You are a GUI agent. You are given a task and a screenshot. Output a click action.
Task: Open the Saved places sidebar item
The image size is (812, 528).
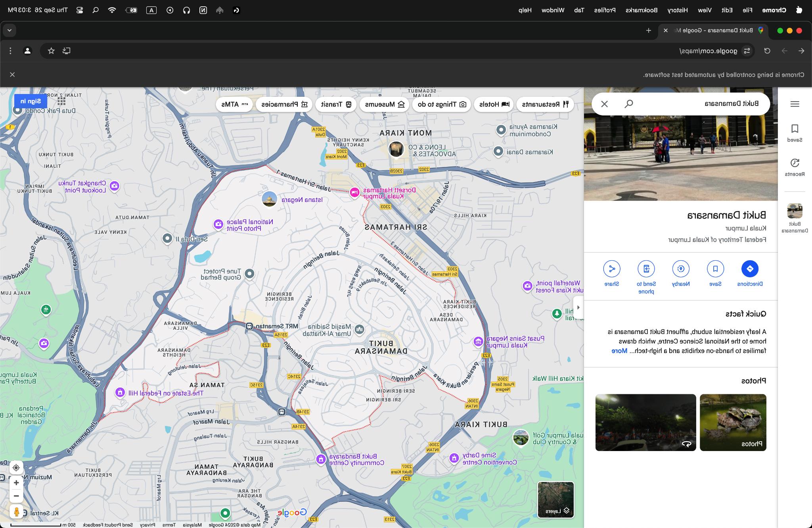pos(795,133)
